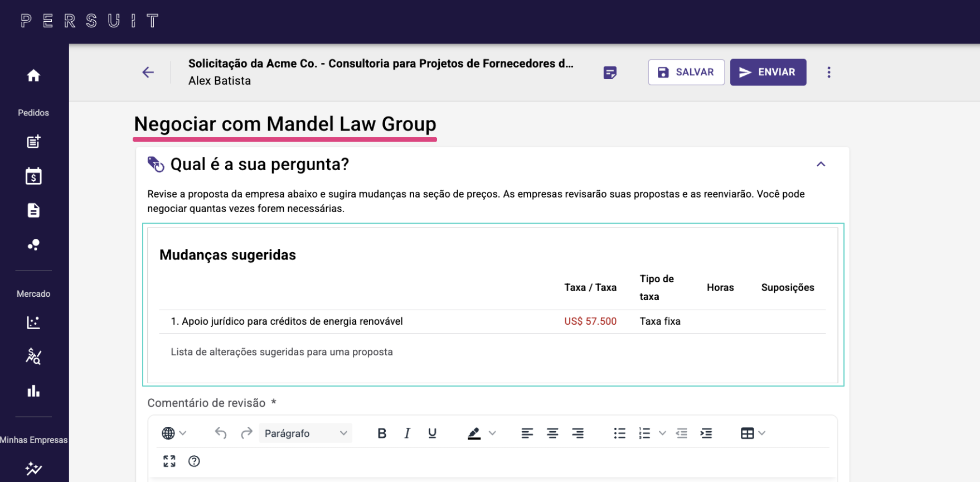Screen dimensions: 980x482
Task: Open the sparkle trend icon under Minhas Empresas
Action: 33,469
